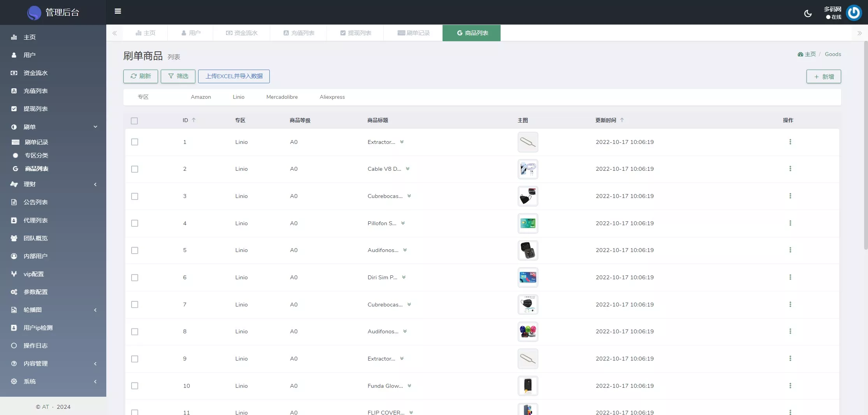
Task: Open the thumbnail image for product 6
Action: (527, 277)
